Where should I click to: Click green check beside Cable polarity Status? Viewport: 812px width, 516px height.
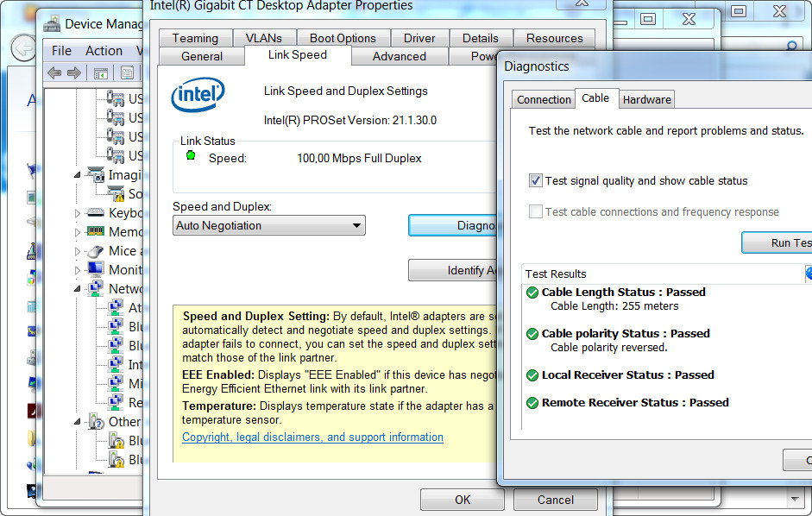532,334
